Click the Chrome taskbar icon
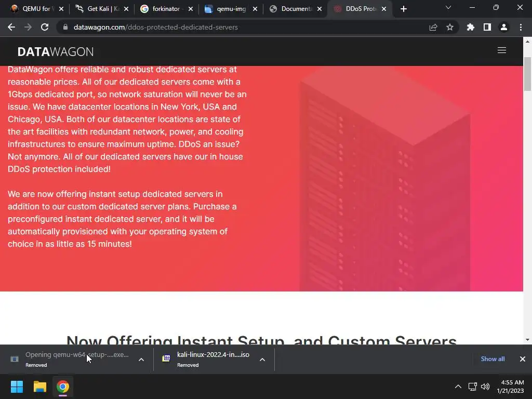The height and width of the screenshot is (399, 532). pyautogui.click(x=63, y=387)
